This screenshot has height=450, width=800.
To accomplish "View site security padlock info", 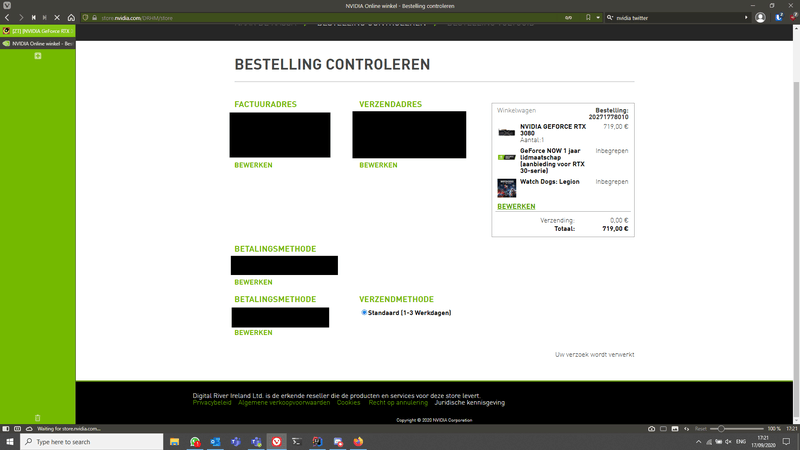I will coord(94,18).
